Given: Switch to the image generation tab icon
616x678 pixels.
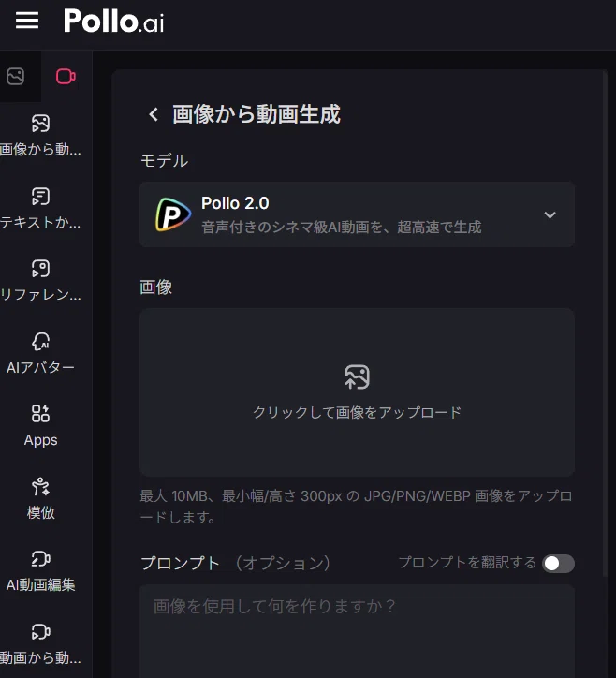Looking at the screenshot, I should 16,77.
